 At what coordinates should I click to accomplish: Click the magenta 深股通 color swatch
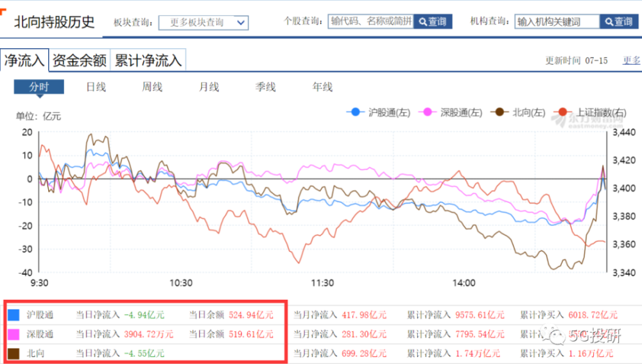click(x=13, y=334)
